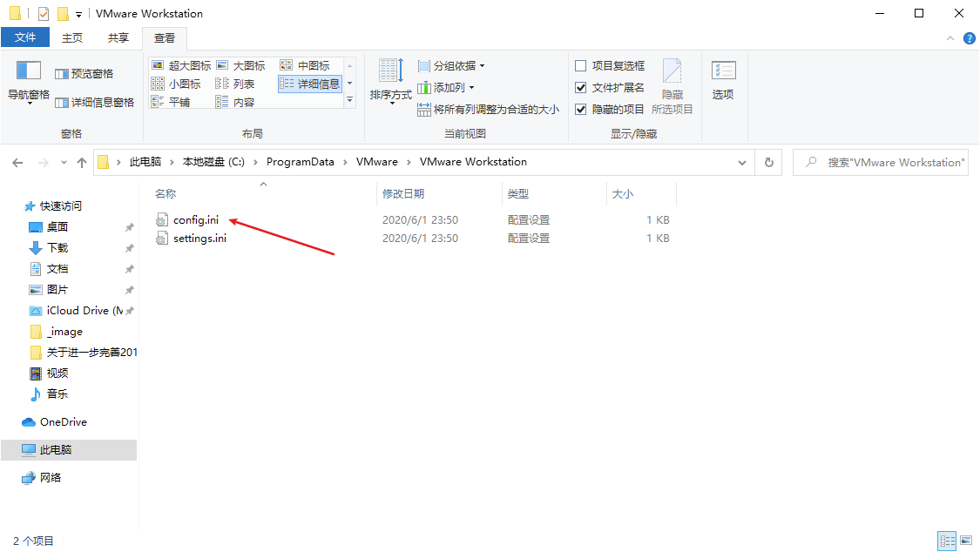Click 此电脑 in the address bar
This screenshot has height=552, width=980.
click(145, 162)
